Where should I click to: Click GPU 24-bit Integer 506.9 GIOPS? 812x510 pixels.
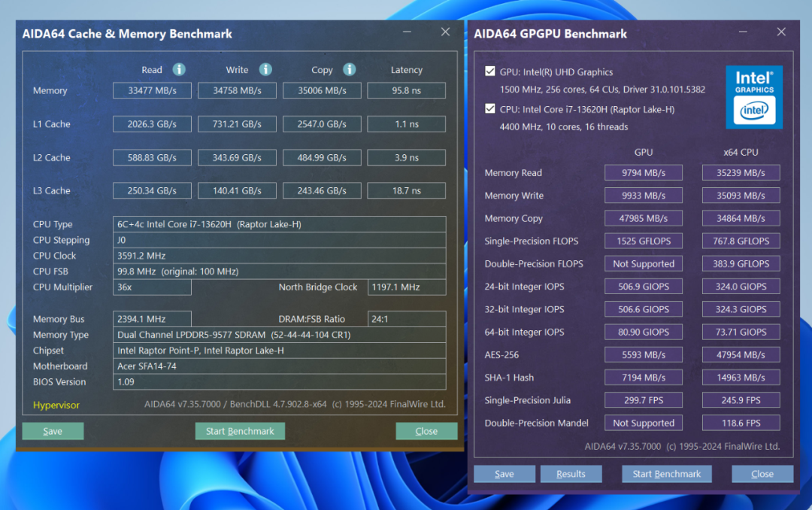click(x=644, y=287)
